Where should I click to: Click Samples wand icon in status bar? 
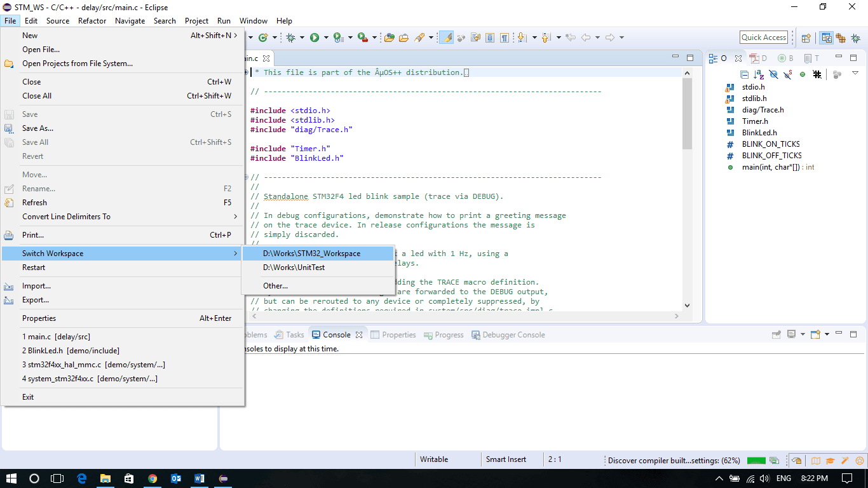click(845, 461)
